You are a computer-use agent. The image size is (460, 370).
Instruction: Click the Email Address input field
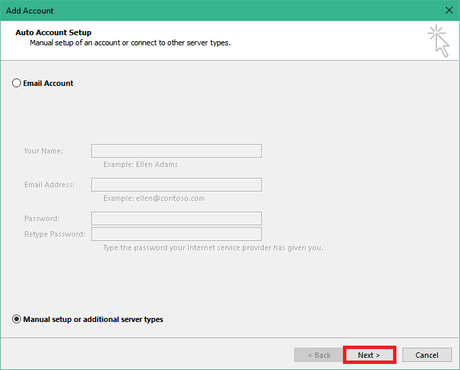click(x=176, y=185)
